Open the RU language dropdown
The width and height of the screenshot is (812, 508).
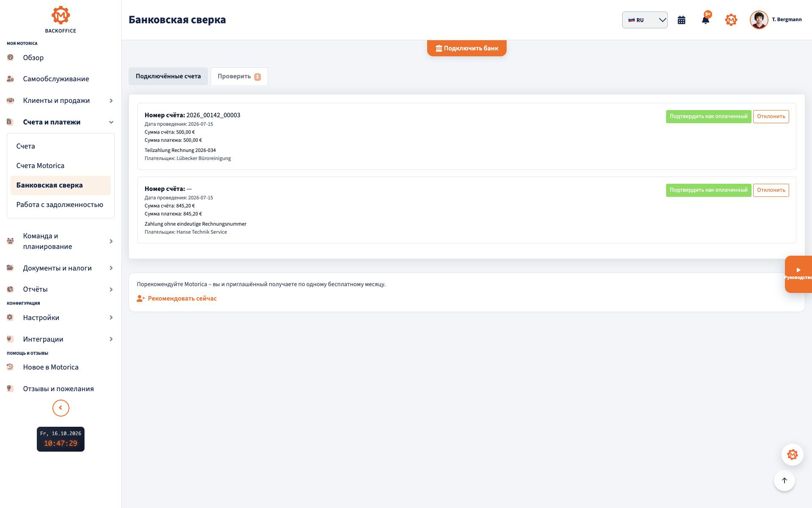click(x=645, y=20)
